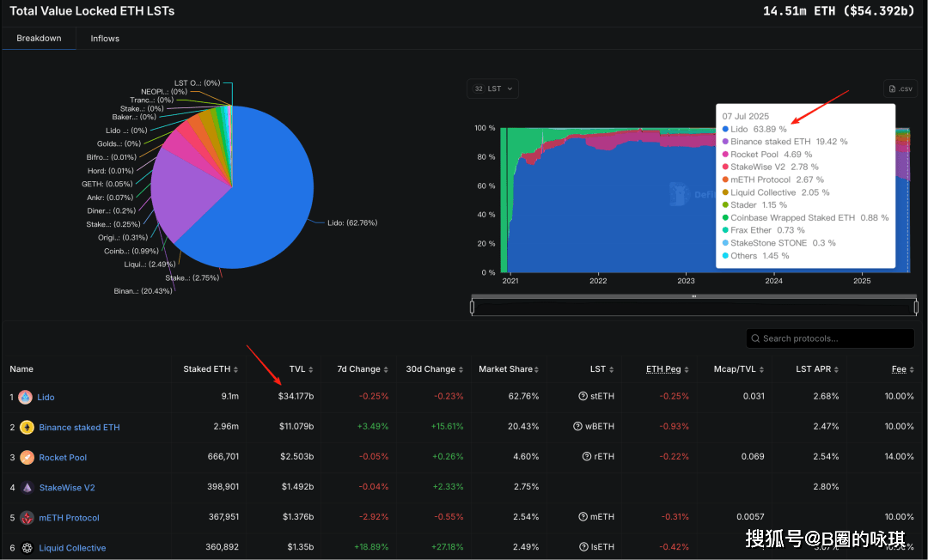Click the sort arrows beside Fee
This screenshot has width=928, height=560.
point(912,369)
